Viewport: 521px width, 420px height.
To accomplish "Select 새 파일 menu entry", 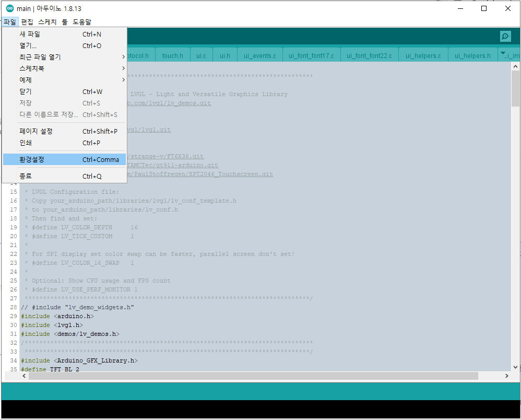I will pos(64,34).
